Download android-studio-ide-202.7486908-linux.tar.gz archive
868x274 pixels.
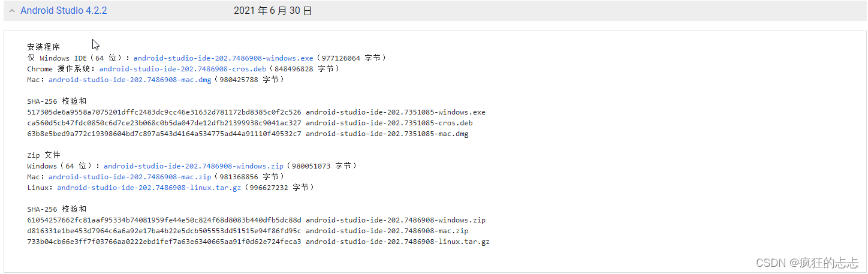coord(149,188)
